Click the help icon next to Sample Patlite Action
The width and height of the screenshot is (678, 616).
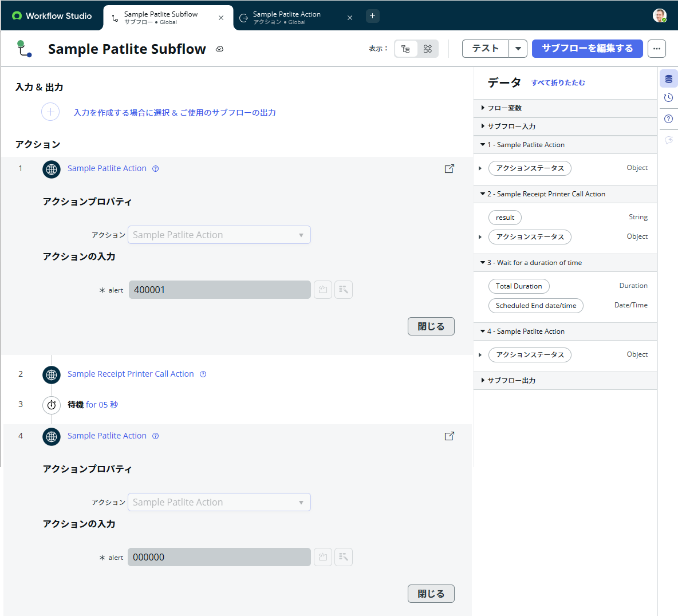pyautogui.click(x=155, y=168)
